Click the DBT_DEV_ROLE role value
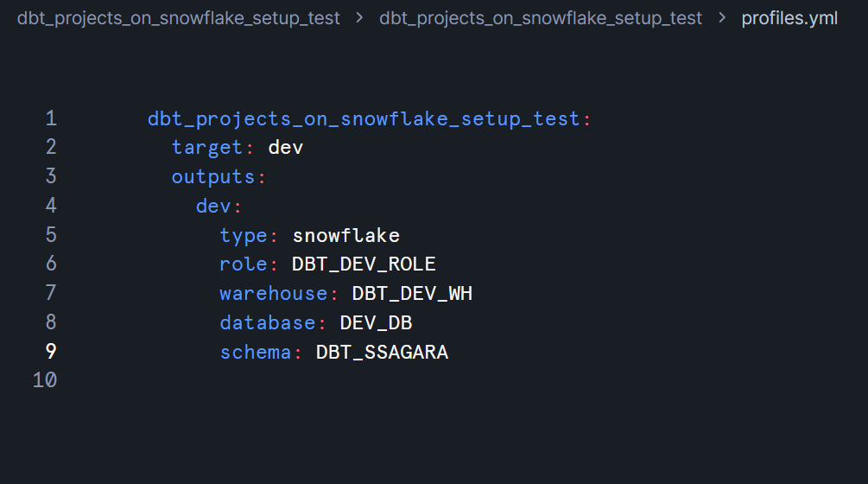 (364, 264)
